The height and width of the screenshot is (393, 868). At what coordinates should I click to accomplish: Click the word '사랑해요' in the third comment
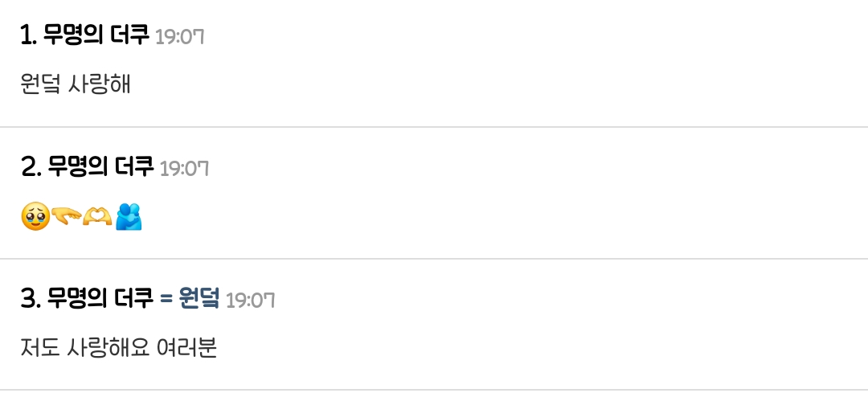click(x=110, y=348)
